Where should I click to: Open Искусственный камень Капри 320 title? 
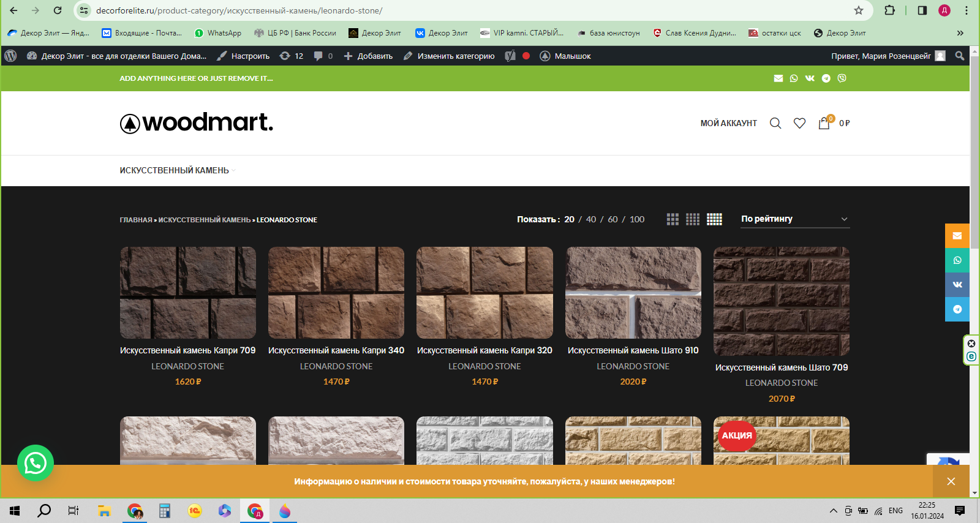[484, 350]
